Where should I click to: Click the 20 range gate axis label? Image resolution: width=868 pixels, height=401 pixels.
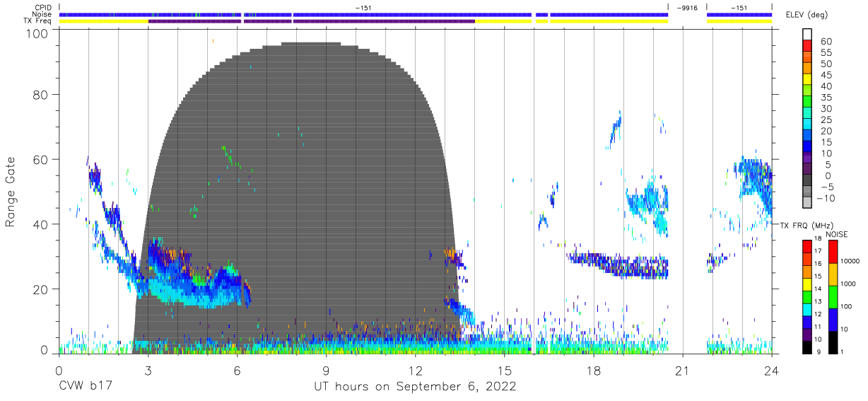click(x=40, y=289)
